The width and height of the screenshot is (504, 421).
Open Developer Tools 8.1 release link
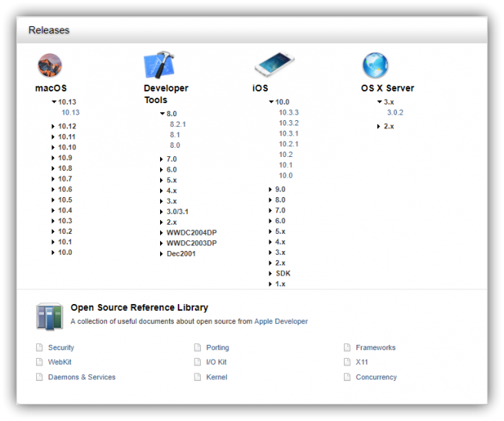coord(175,135)
